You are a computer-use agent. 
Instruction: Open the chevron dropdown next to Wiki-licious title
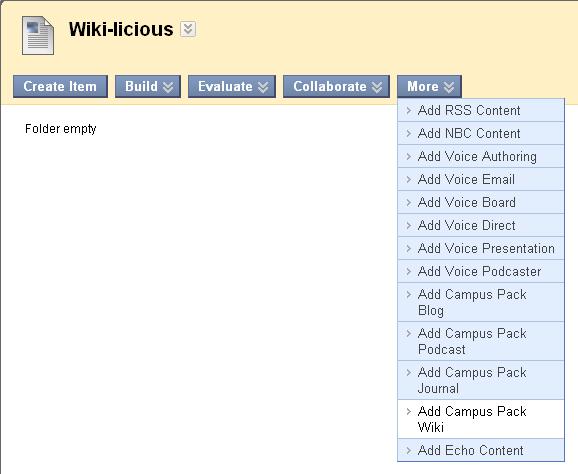(x=188, y=29)
